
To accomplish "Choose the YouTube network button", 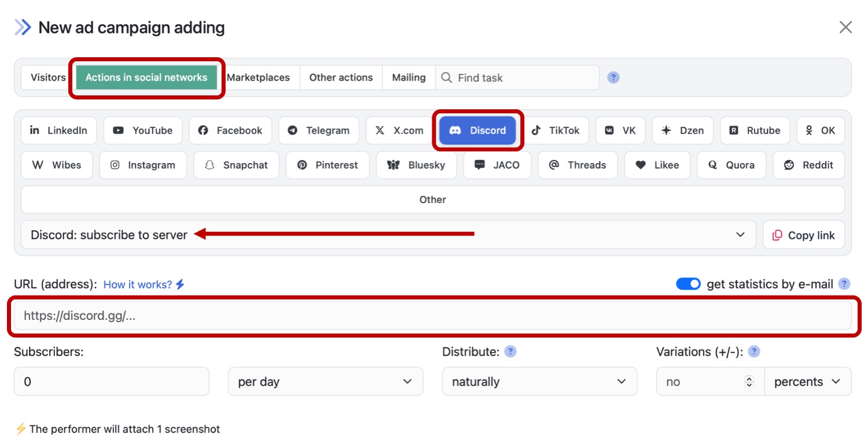I will [x=143, y=130].
